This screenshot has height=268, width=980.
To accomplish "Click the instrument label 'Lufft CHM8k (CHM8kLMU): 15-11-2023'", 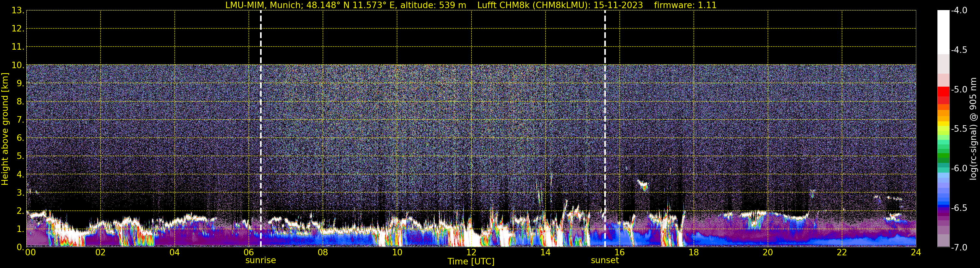I will click(560, 5).
